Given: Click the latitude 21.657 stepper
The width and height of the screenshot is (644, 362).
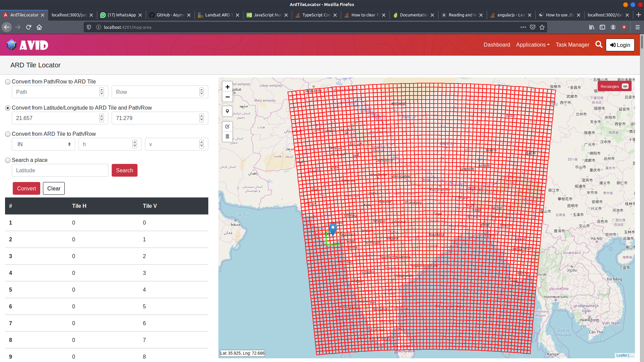Looking at the screenshot, I should [x=102, y=118].
